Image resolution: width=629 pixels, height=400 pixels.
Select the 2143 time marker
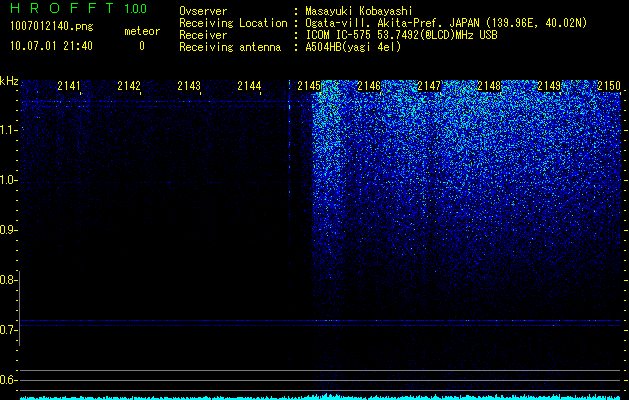coord(189,86)
